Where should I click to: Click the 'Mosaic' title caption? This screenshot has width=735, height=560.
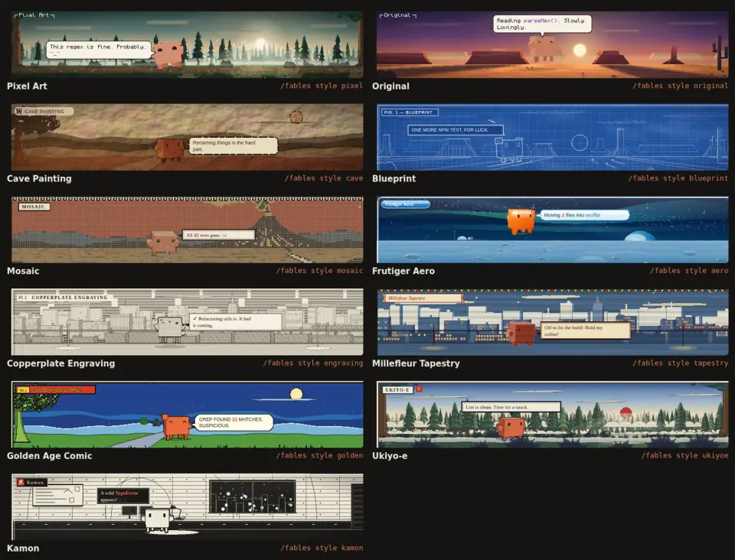pyautogui.click(x=23, y=271)
